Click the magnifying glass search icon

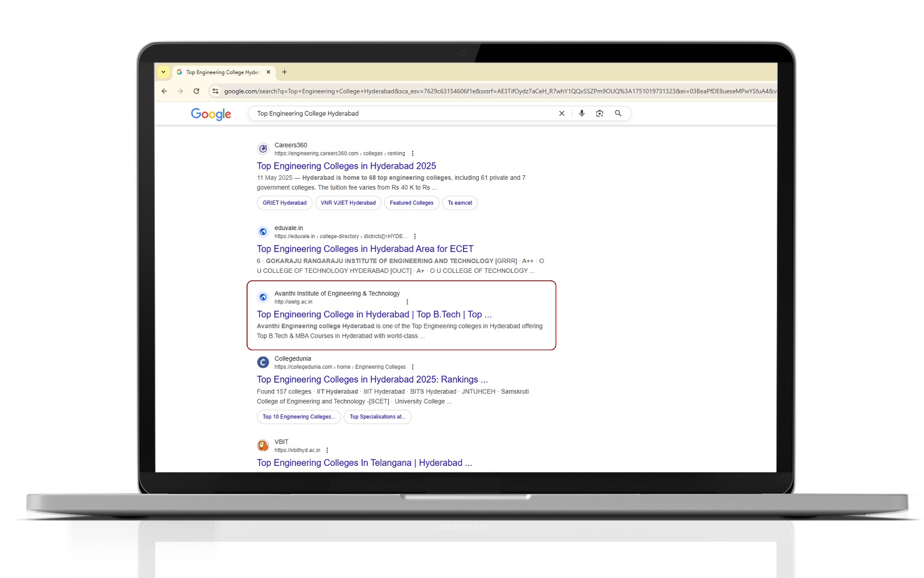click(x=618, y=113)
